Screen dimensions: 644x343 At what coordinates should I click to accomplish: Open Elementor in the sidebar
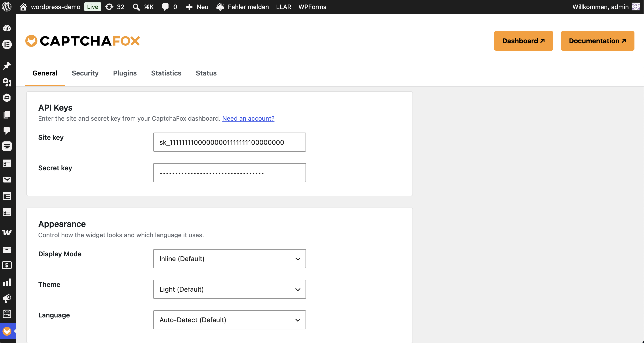(x=7, y=44)
